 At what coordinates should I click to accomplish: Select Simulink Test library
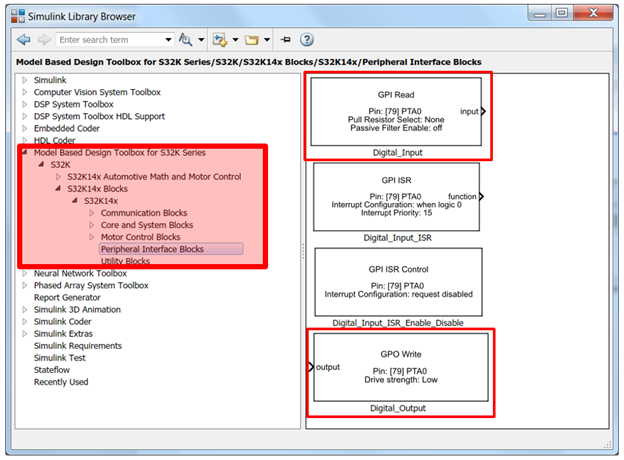[x=60, y=358]
